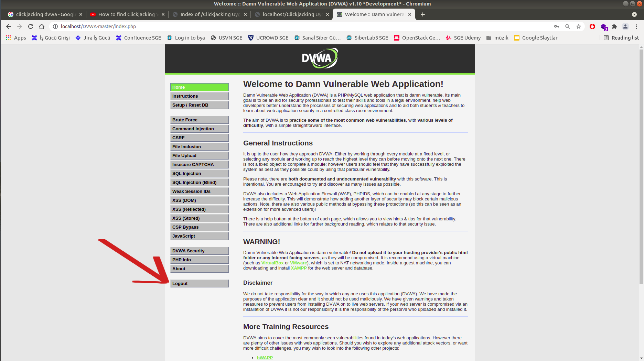Close the Welcome :: Damn Vulnerable tab
Screen dimensions: 644x361
coord(410,14)
